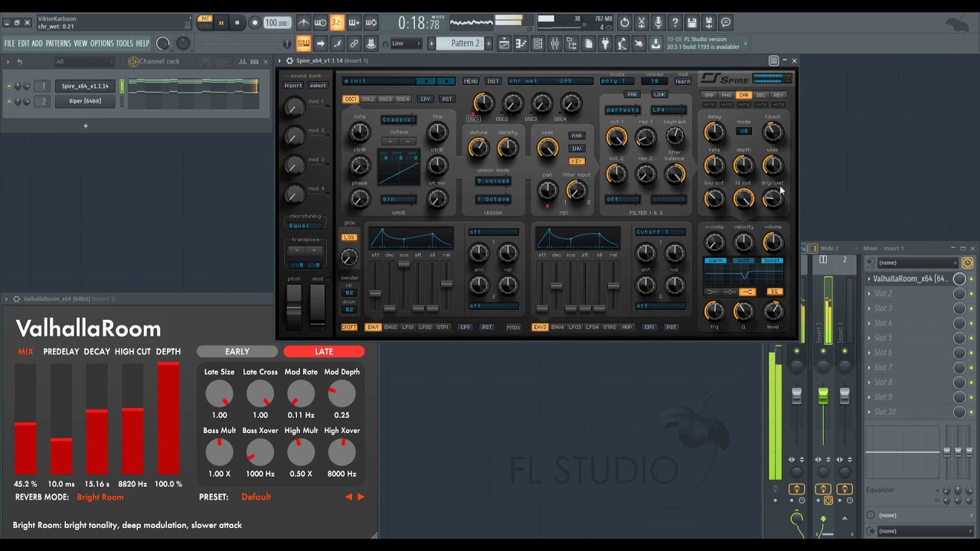The width and height of the screenshot is (980, 551).
Task: Click the Spire INIT button
Action: coord(492,81)
